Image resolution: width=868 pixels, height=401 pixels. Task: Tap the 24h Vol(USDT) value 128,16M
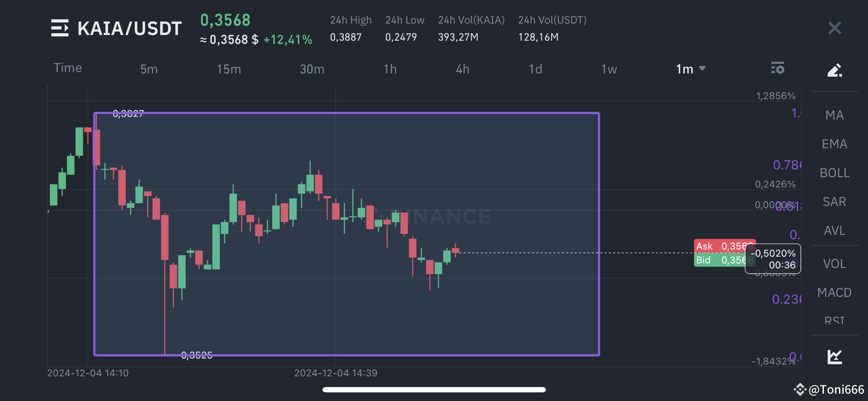point(538,37)
